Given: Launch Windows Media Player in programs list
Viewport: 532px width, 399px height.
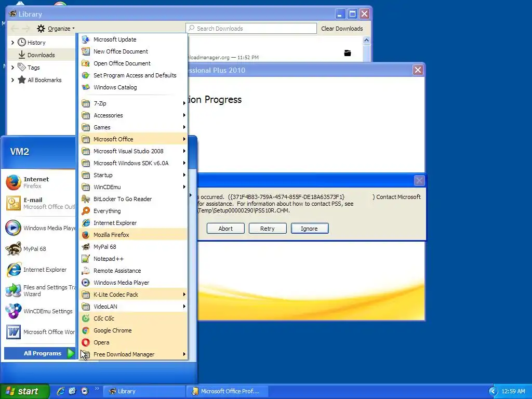Looking at the screenshot, I should coord(133,283).
